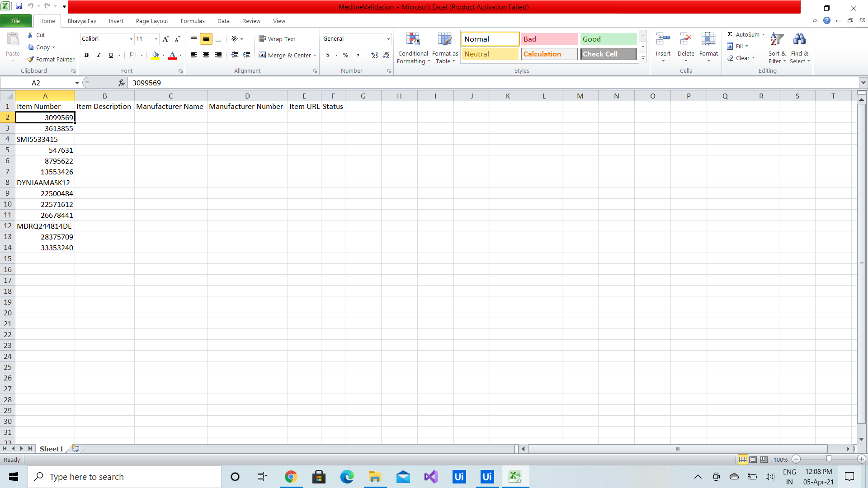The height and width of the screenshot is (488, 868).
Task: Toggle Wrap Text on selected cell
Action: (277, 39)
